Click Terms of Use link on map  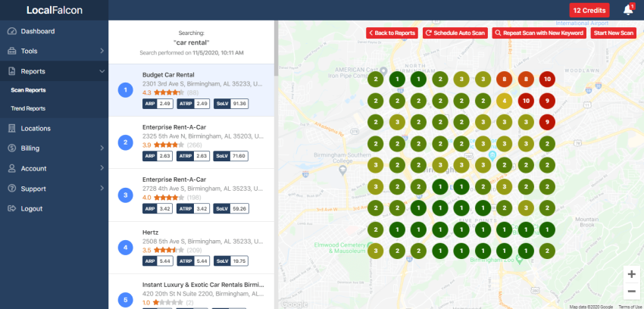coord(630,307)
